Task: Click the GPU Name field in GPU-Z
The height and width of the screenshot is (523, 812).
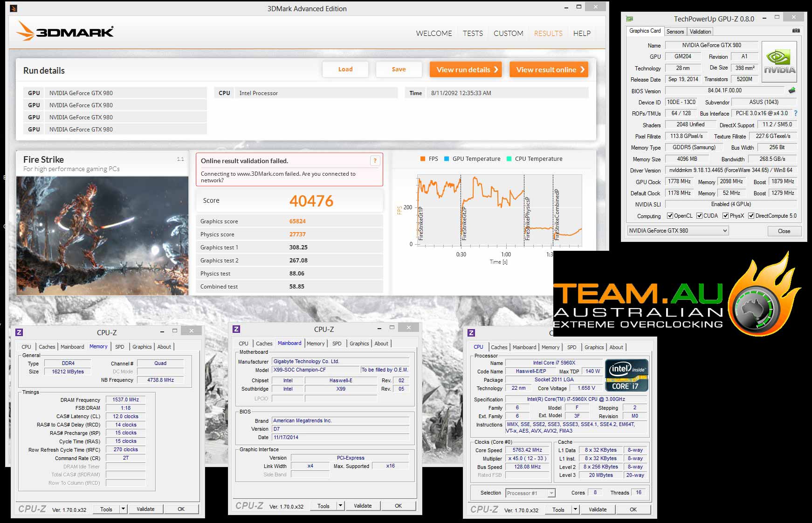Action: pos(711,45)
